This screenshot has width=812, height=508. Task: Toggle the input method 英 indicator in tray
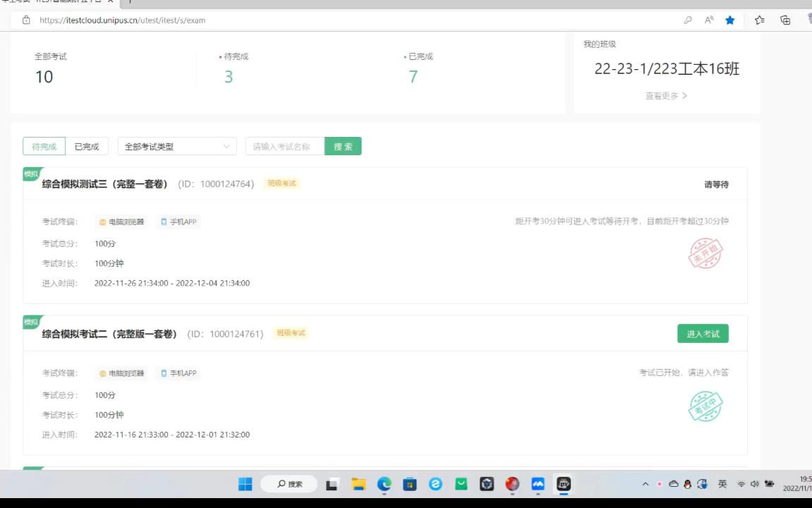tap(722, 484)
